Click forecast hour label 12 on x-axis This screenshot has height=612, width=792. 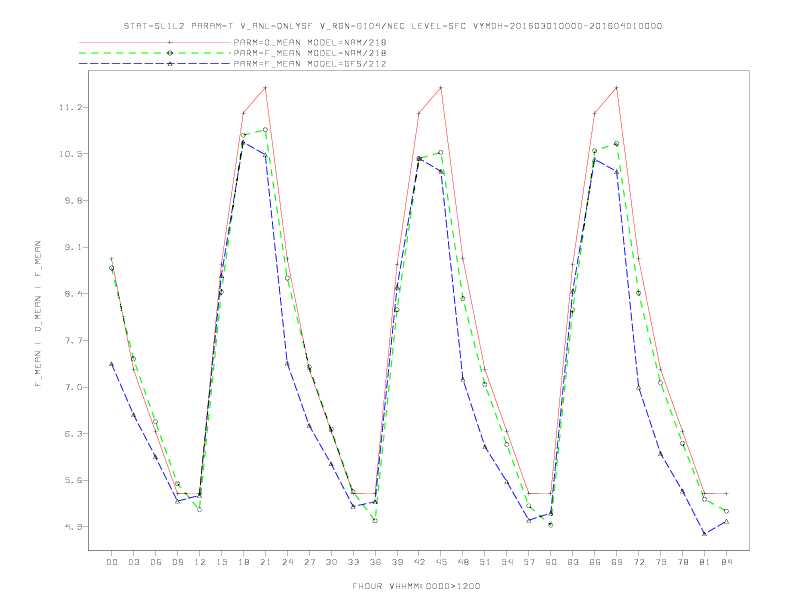(200, 562)
